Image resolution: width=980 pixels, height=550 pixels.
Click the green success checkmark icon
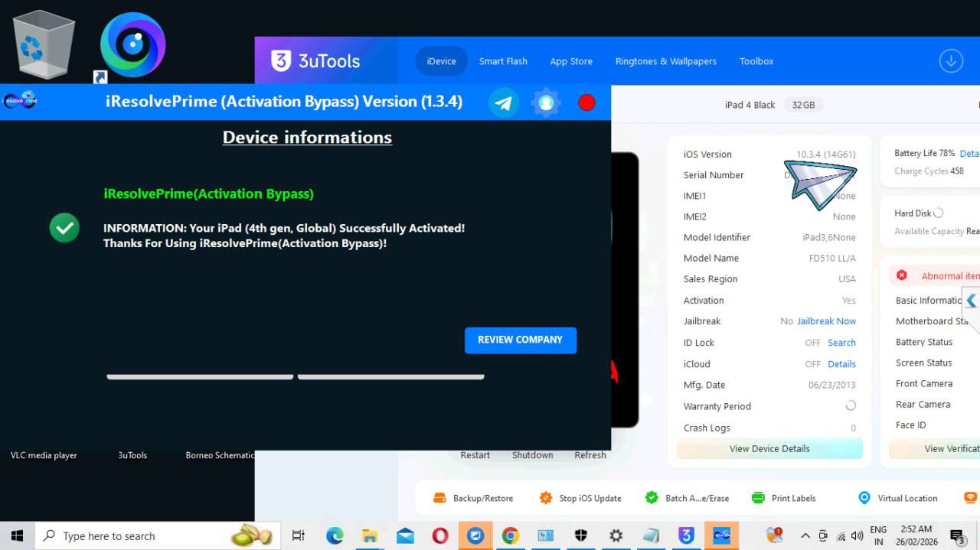tap(64, 228)
